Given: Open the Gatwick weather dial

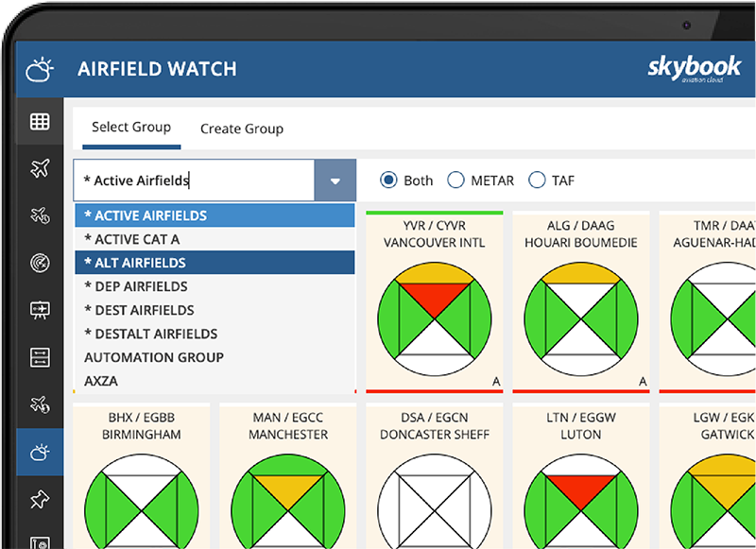Looking at the screenshot, I should (713, 502).
